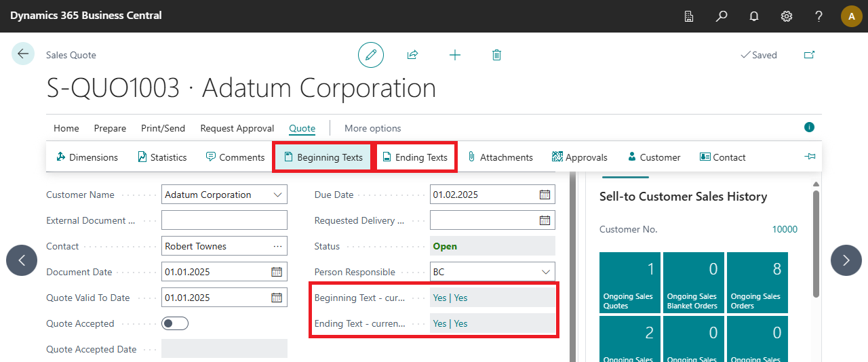Create new quote with plus icon
The image size is (868, 362).
(x=455, y=55)
